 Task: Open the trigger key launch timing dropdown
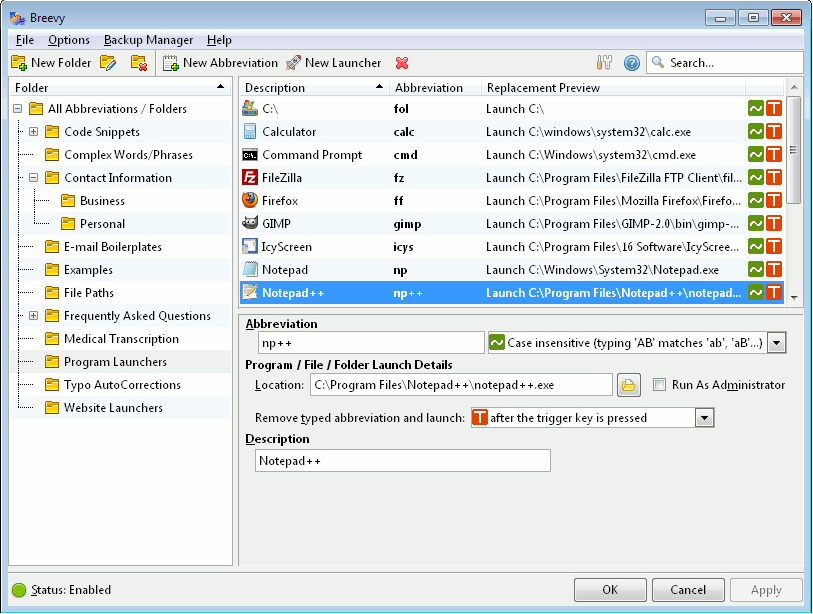coord(704,418)
